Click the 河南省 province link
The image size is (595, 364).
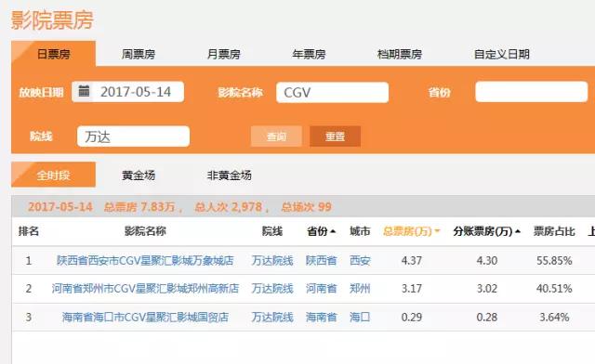click(x=321, y=289)
